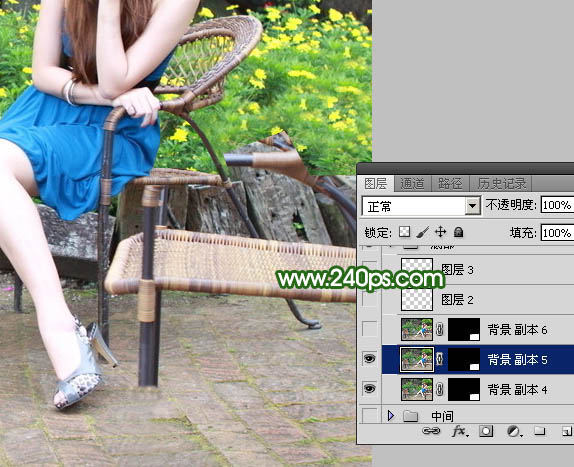Expand the 中间 group triangle
Viewport: 574px width, 467px height.
(391, 416)
